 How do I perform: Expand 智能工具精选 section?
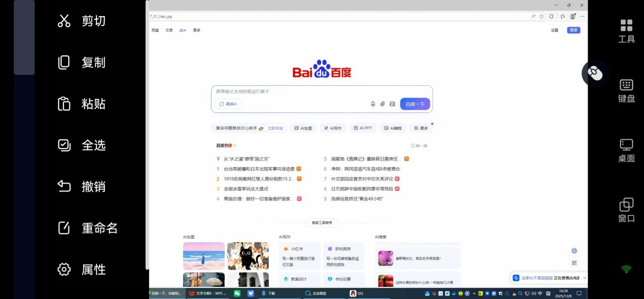click(322, 222)
